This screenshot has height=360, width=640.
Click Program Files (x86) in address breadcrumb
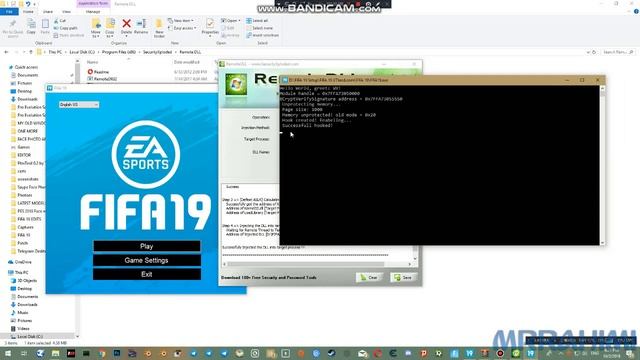click(x=119, y=52)
